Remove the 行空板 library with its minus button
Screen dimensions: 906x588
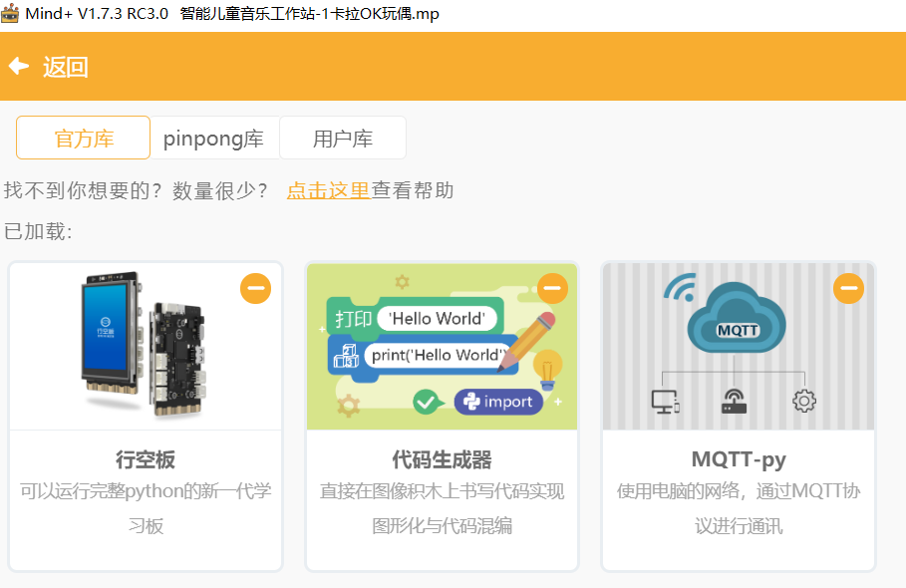(x=255, y=288)
